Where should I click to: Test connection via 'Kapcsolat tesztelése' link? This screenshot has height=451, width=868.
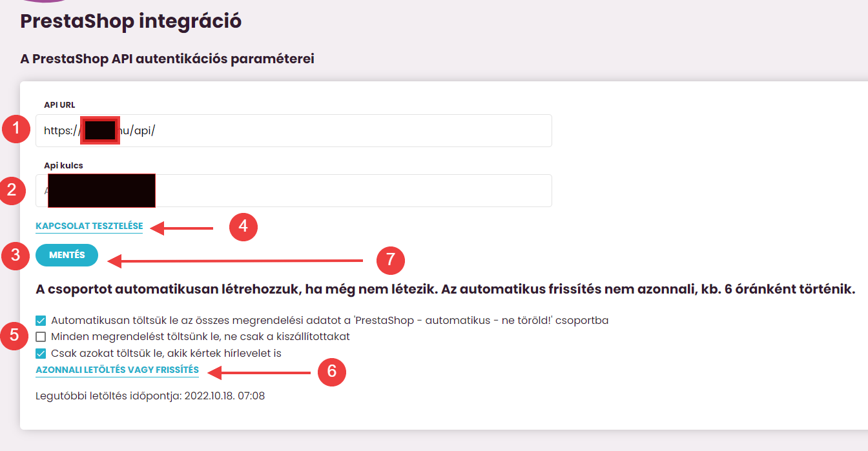pyautogui.click(x=89, y=226)
